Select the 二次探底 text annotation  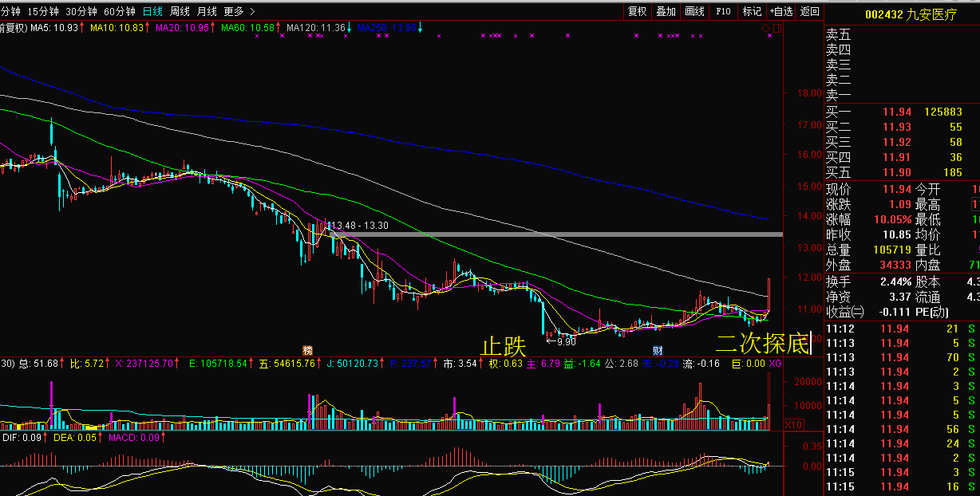coord(762,344)
